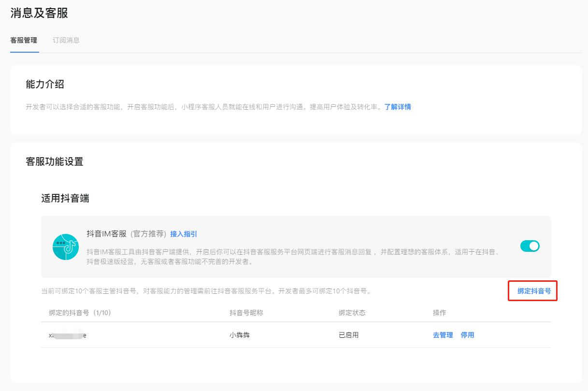Click the 操作 column header

[439, 313]
